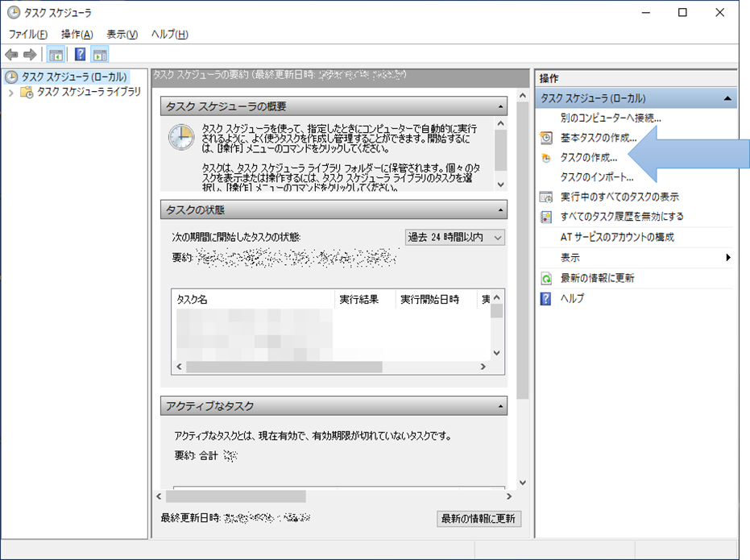Click the すべてのタスク履歴を無効にする icon
The image size is (750, 560).
point(545,217)
